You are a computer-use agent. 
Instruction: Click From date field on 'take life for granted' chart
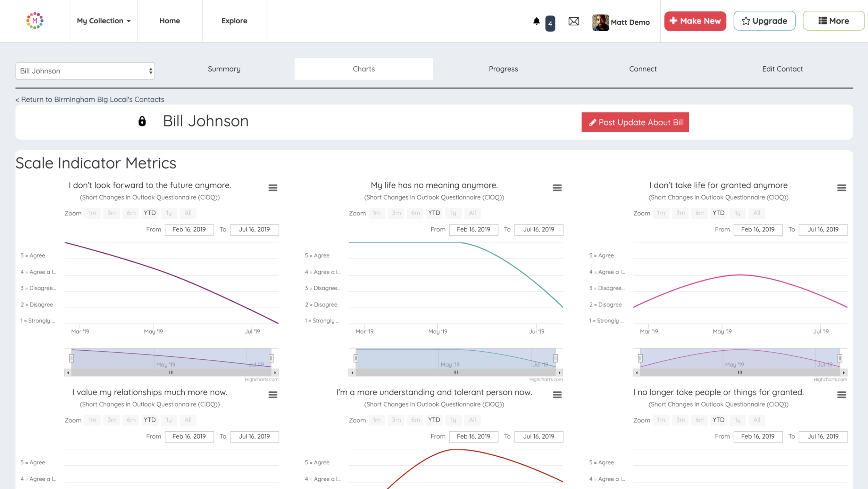[x=758, y=229]
